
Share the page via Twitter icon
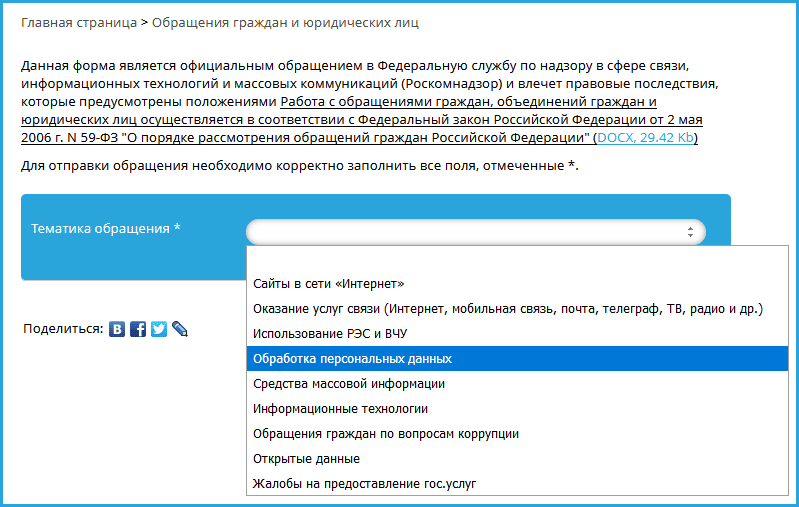point(159,329)
